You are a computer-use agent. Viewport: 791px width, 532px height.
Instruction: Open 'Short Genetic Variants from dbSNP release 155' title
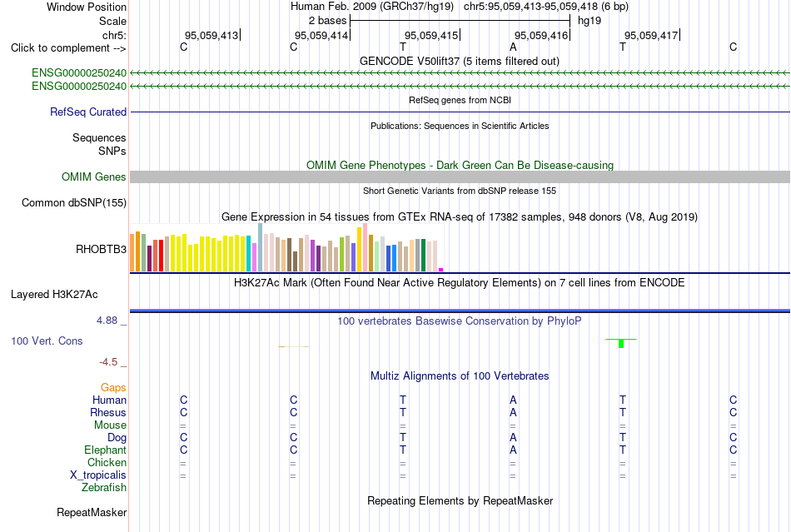pos(460,191)
